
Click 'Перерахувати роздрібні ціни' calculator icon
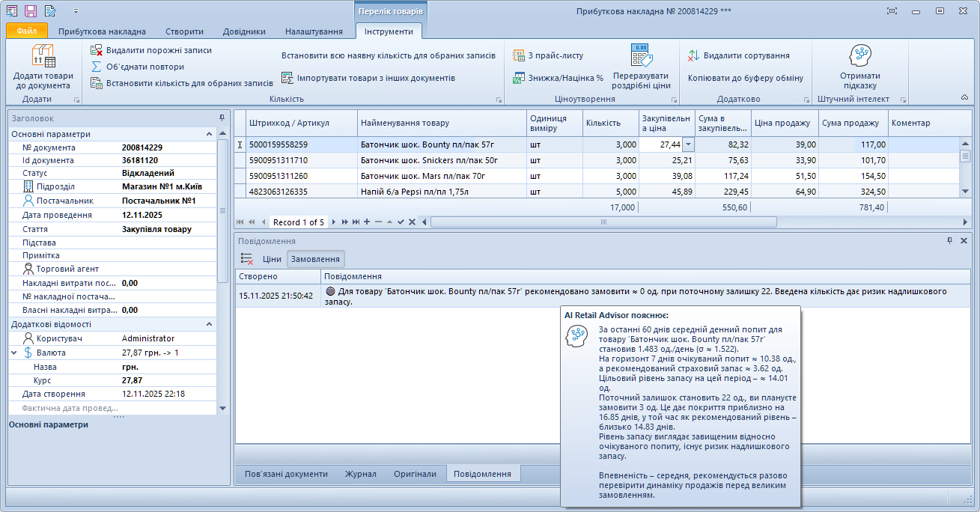coord(641,56)
